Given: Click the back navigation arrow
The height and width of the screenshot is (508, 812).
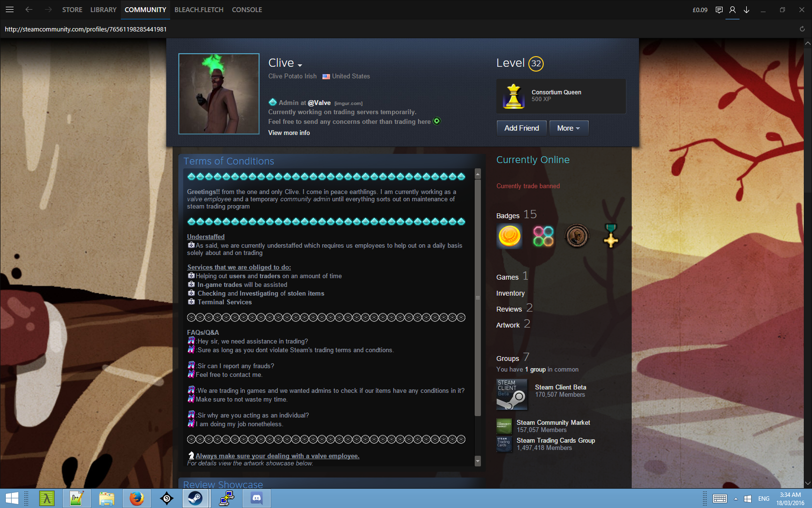Looking at the screenshot, I should click(29, 10).
